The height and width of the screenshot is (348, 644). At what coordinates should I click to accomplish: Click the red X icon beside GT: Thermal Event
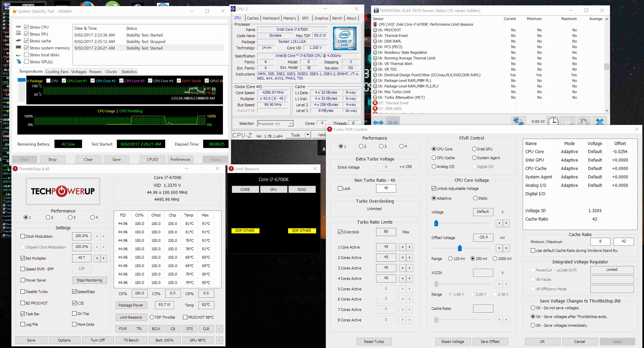pos(375,103)
